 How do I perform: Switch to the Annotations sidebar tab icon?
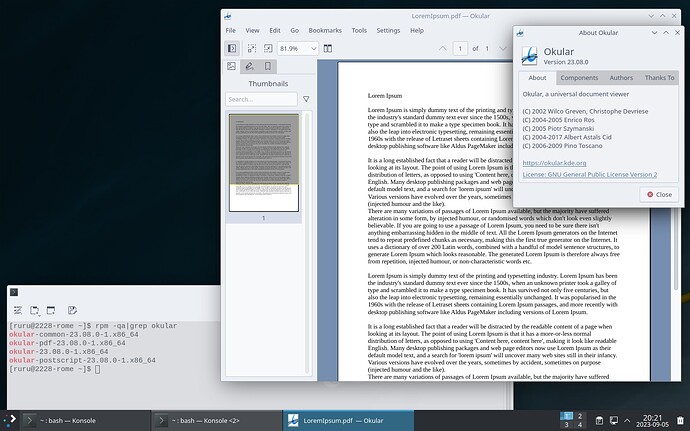[x=250, y=66]
